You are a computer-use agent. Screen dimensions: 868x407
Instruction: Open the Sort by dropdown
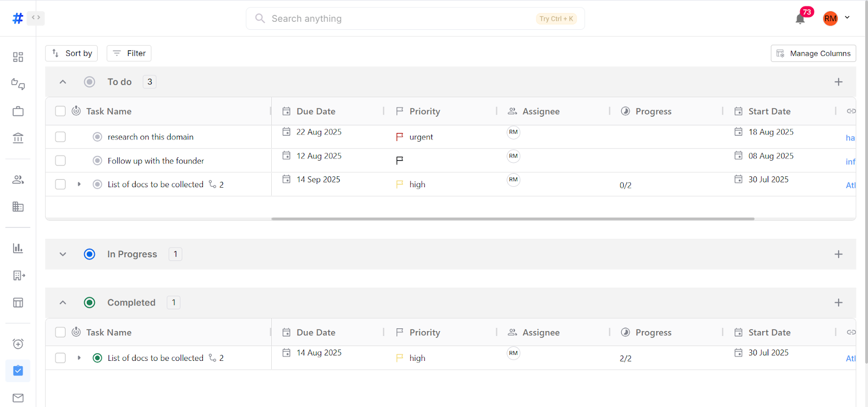tap(72, 53)
